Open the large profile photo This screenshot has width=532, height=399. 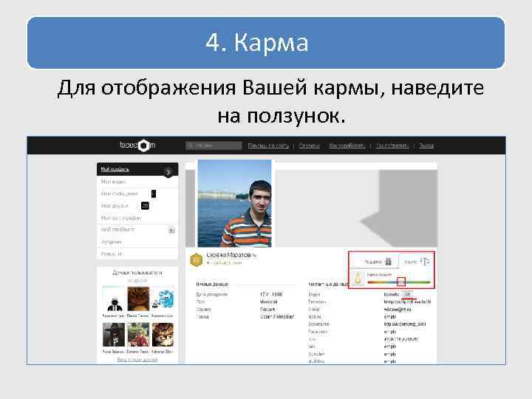[234, 204]
